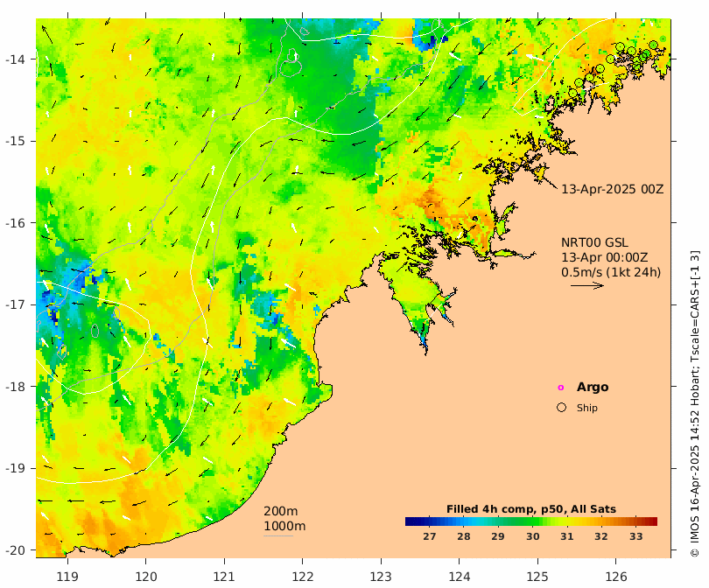The width and height of the screenshot is (709, 588).
Task: Click longitude axis label "125"
Action: [537, 577]
